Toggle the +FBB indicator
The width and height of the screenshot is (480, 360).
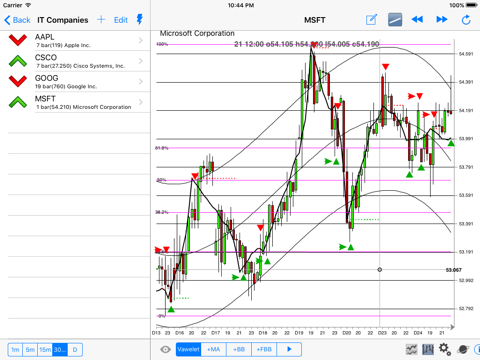264,349
